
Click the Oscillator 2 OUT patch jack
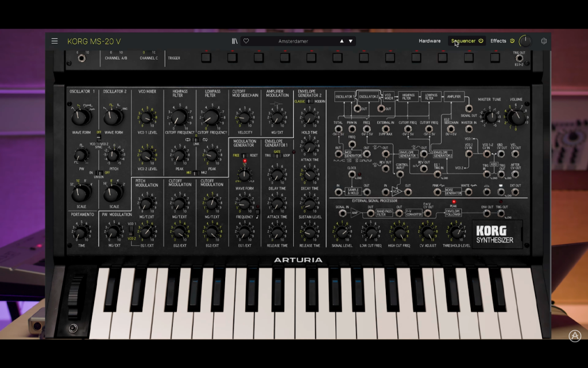point(381,109)
